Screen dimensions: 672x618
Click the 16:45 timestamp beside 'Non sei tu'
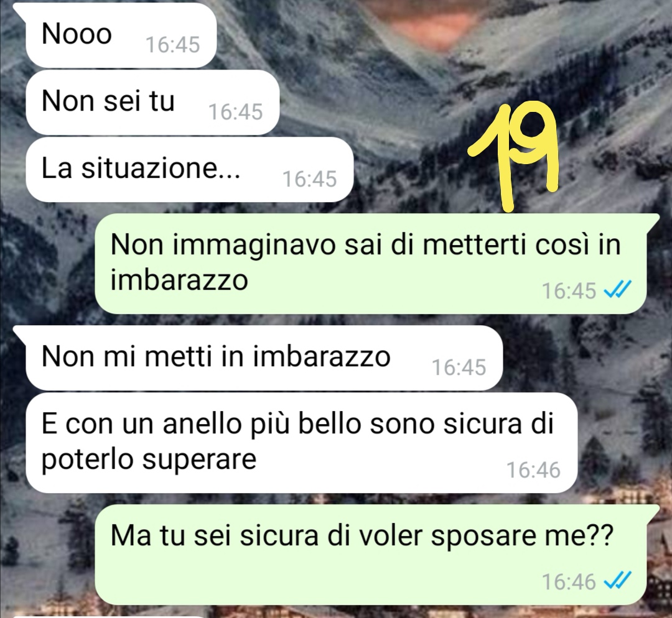[x=236, y=112]
